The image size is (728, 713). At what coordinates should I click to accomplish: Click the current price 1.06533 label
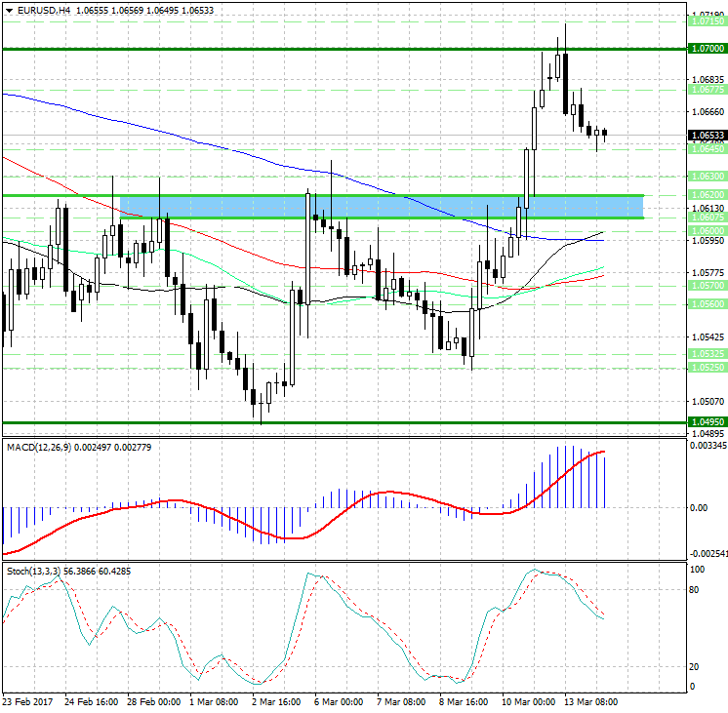706,136
